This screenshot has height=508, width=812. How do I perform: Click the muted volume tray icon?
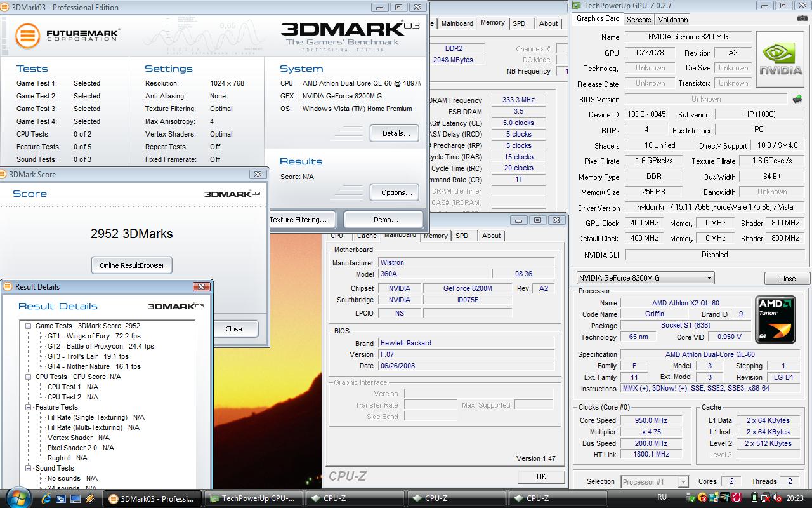tap(776, 498)
